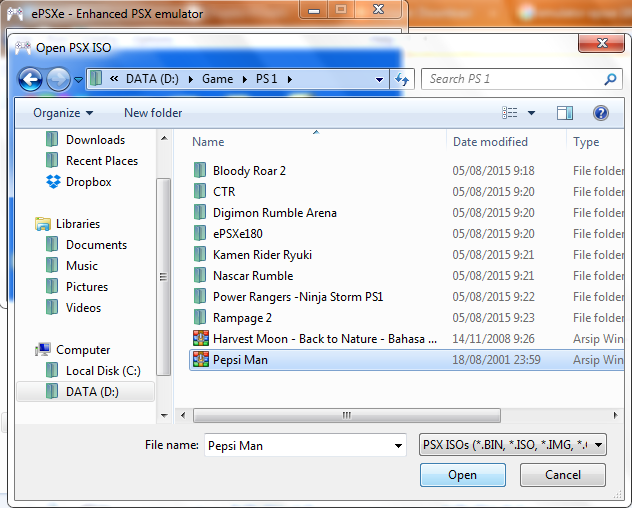Click the Pepsi Man date 18/08/2001 23:59
The width and height of the screenshot is (632, 508).
(x=496, y=360)
